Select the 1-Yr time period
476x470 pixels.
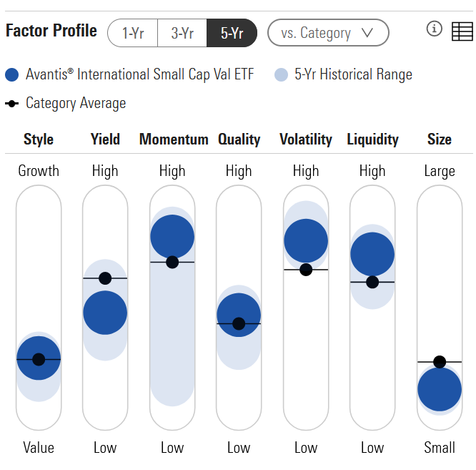pos(133,33)
